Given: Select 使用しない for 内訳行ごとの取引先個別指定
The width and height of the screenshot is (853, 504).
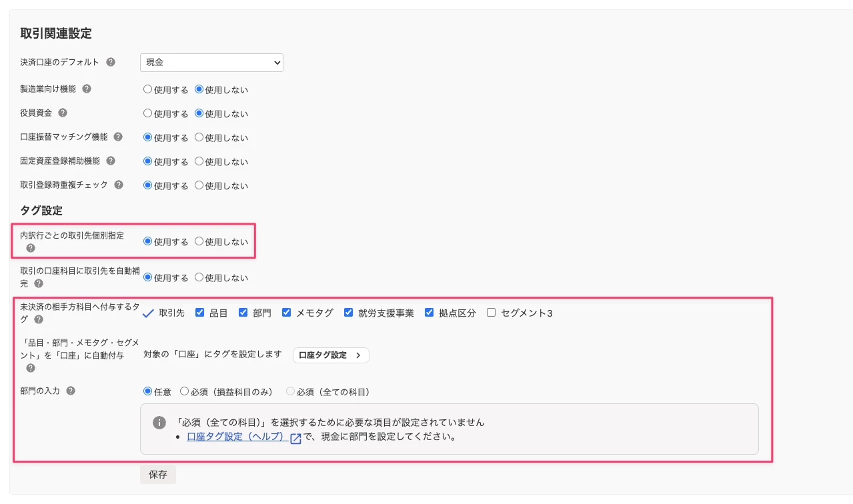Looking at the screenshot, I should [199, 241].
